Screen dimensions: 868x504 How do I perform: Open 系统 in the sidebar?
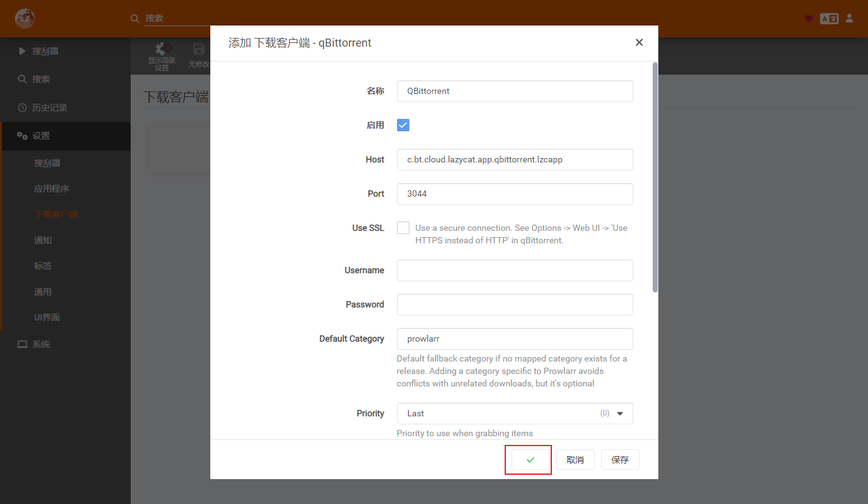(x=65, y=344)
